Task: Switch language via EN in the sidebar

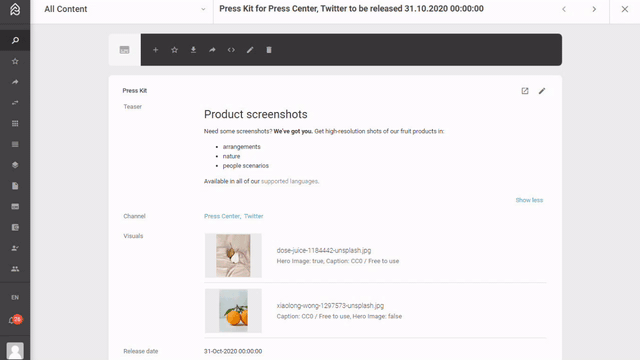Action: (15, 298)
